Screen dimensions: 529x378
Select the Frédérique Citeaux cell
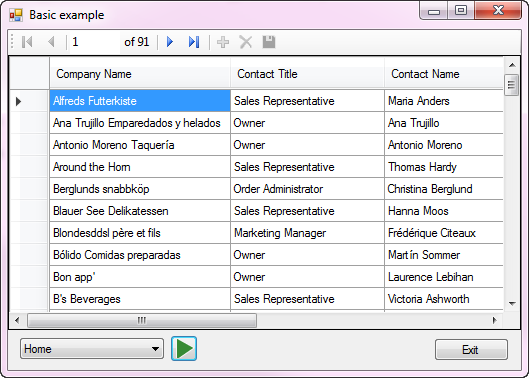click(x=444, y=233)
